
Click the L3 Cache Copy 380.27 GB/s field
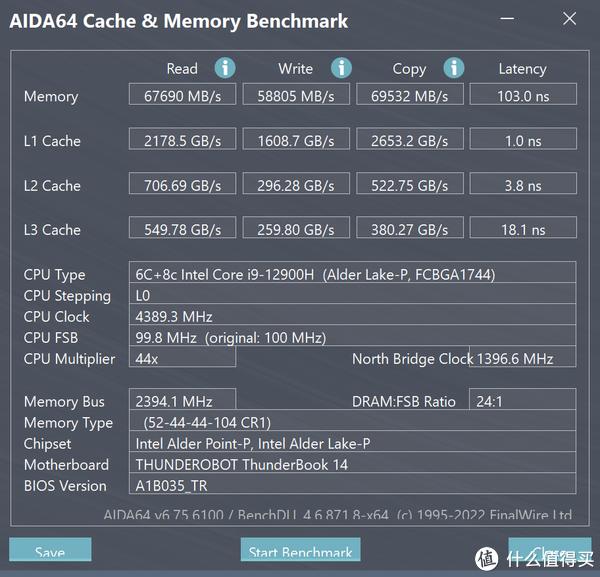[x=410, y=227]
